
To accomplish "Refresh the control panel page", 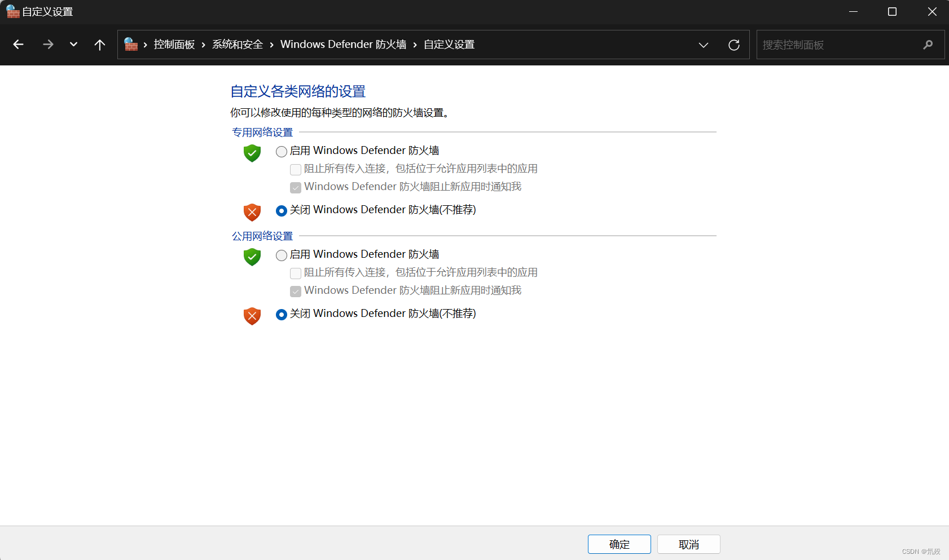I will pos(734,45).
